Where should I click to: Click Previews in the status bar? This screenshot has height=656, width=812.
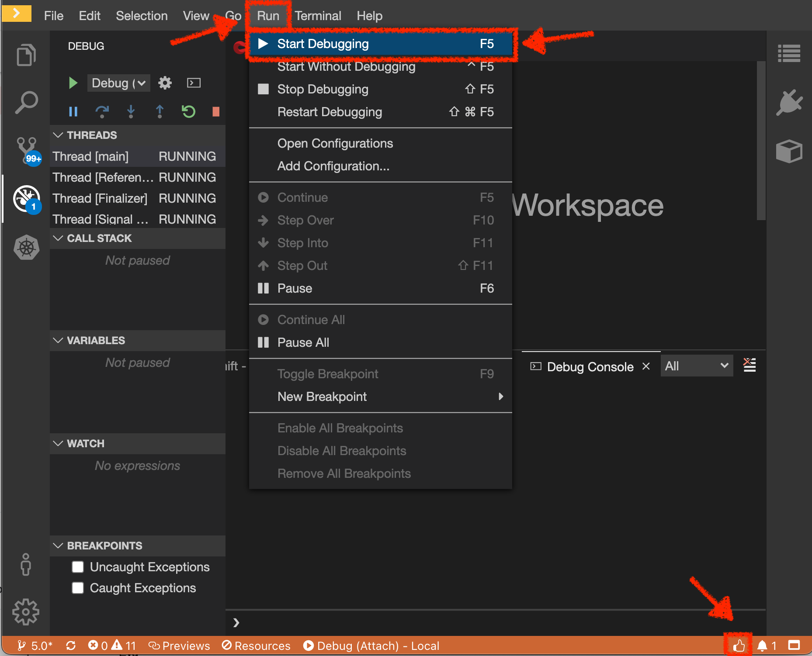179,646
